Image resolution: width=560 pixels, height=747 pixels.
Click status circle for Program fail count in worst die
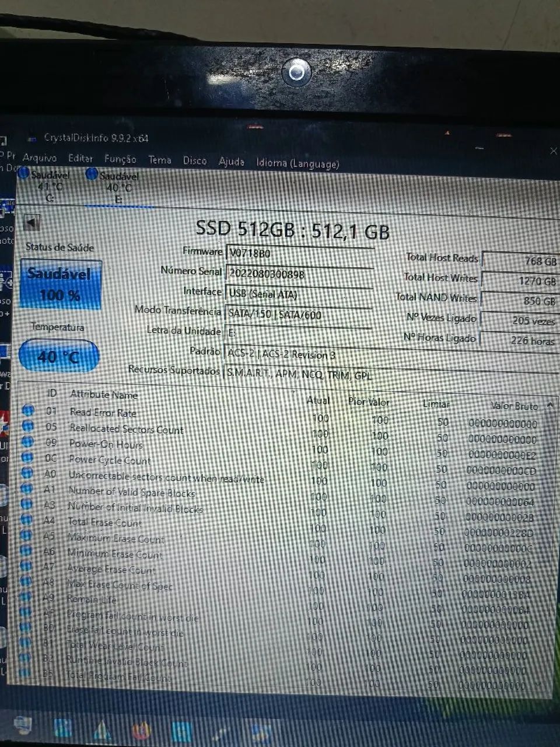(x=25, y=612)
